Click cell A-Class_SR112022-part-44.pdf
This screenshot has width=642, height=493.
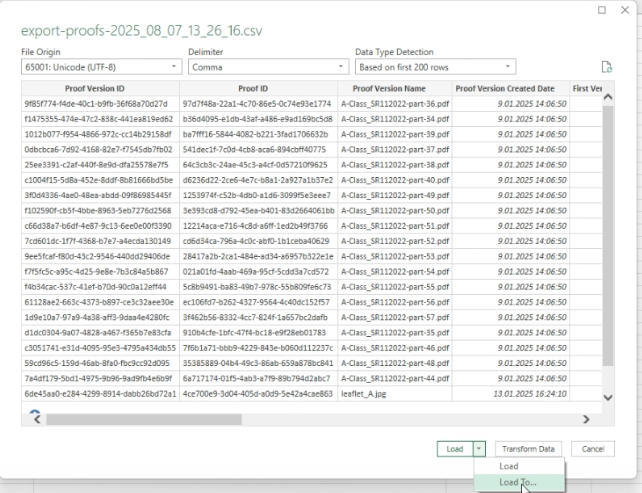[x=395, y=378]
